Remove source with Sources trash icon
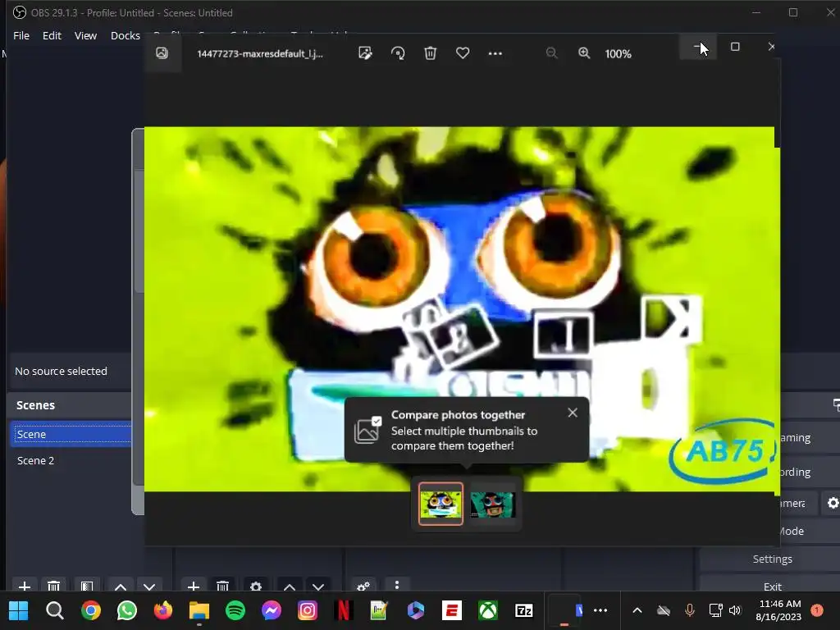The height and width of the screenshot is (630, 840). tap(223, 586)
